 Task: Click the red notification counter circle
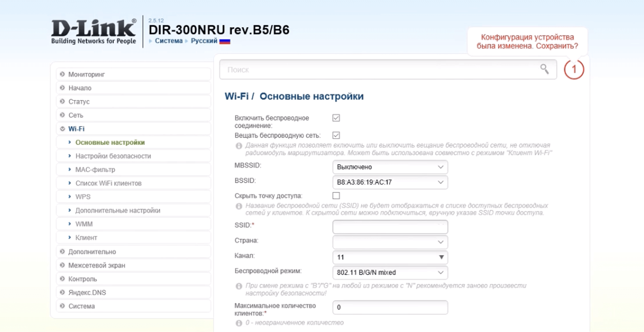pyautogui.click(x=574, y=69)
